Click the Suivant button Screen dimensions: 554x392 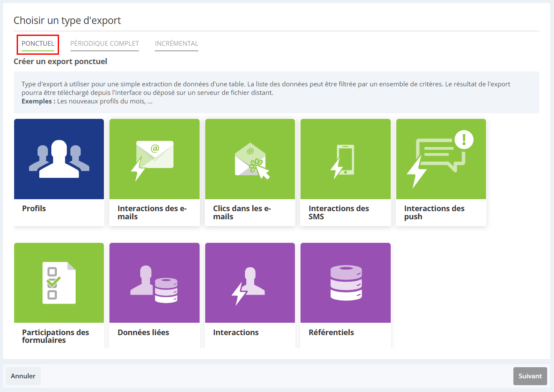(530, 376)
